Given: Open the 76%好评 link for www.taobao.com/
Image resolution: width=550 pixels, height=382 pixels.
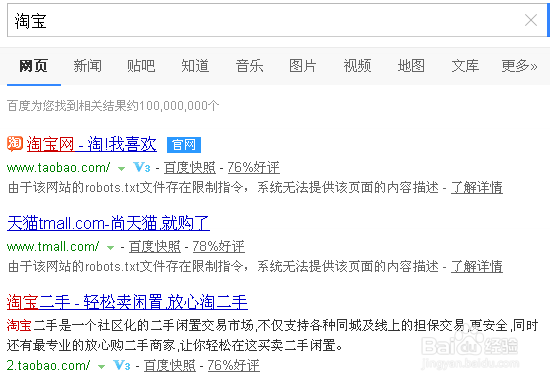Looking at the screenshot, I should point(254,168).
